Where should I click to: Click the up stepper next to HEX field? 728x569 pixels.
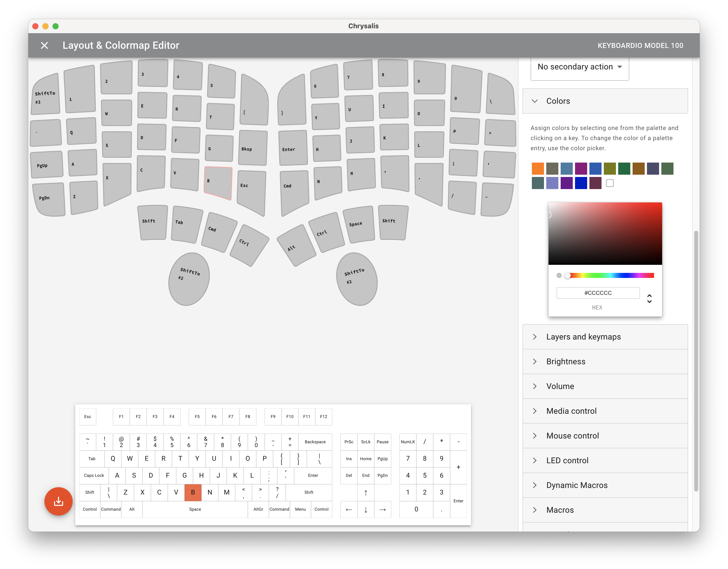(650, 295)
